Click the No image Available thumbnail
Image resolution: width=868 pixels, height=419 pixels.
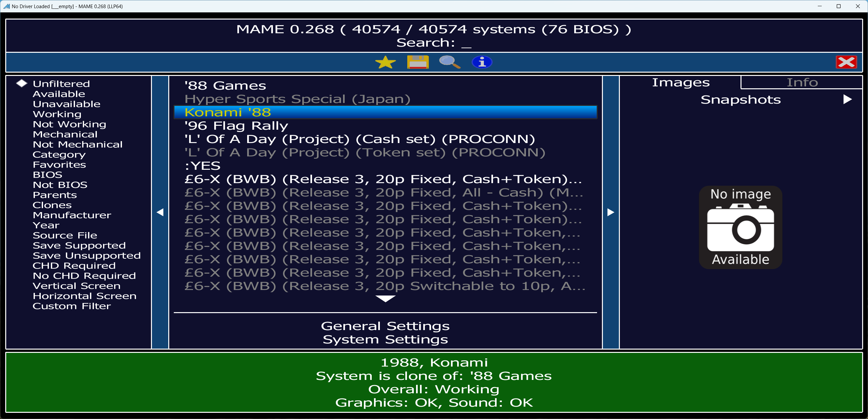click(x=740, y=227)
